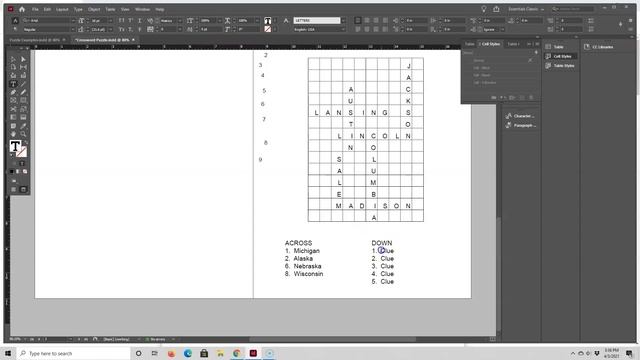Open the language English: USA dropdown
This screenshot has height=360, width=640.
[x=343, y=29]
